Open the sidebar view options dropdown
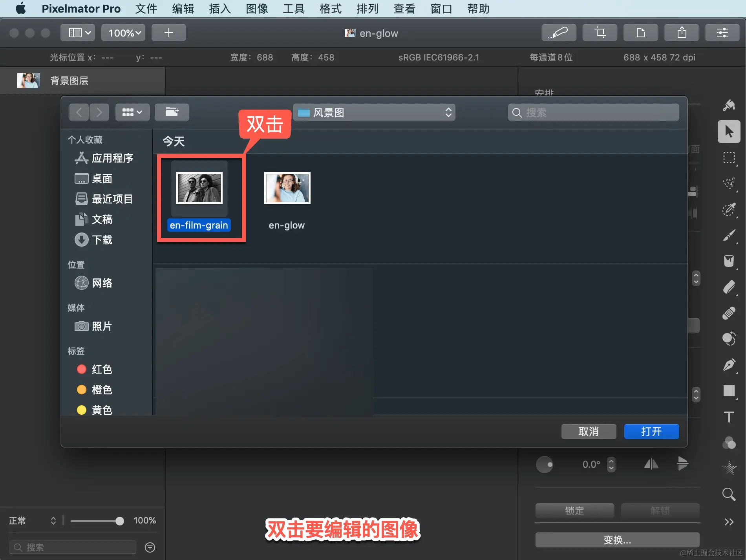The image size is (746, 560). click(78, 33)
